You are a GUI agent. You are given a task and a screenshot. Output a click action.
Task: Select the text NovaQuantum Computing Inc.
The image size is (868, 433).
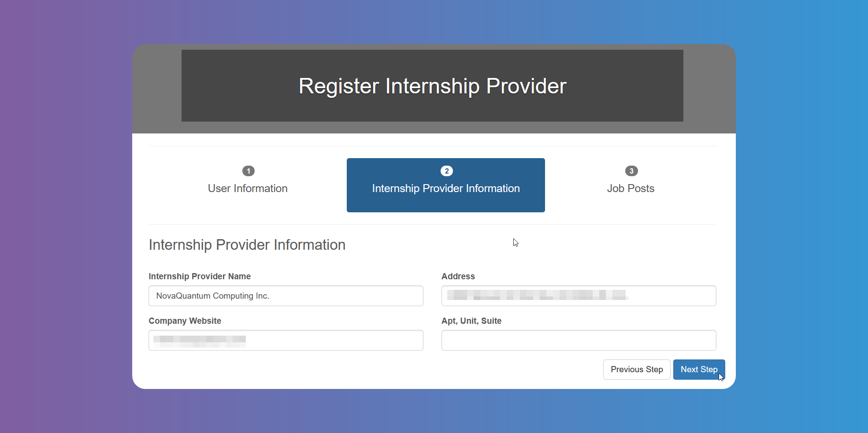213,296
